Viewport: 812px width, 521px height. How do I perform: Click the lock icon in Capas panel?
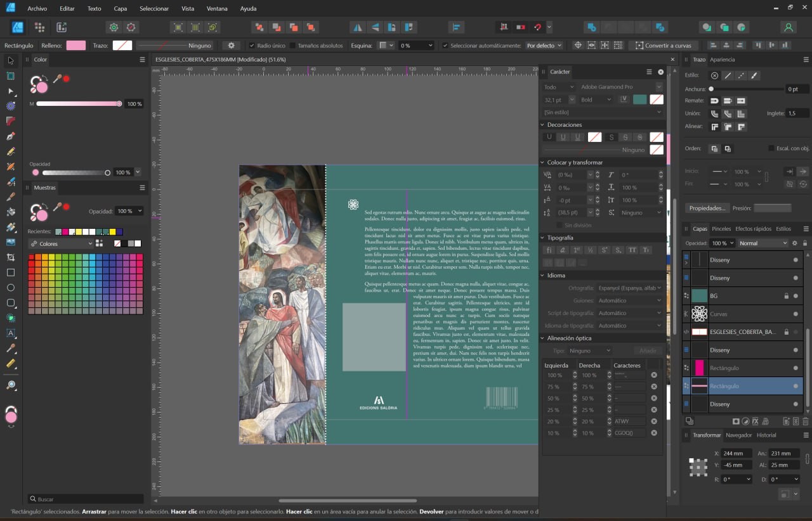click(x=805, y=243)
